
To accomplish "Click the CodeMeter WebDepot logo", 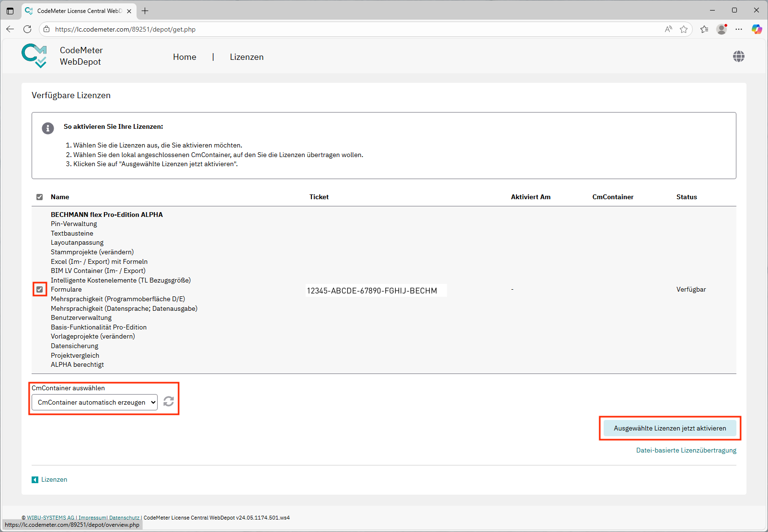I will tap(34, 56).
